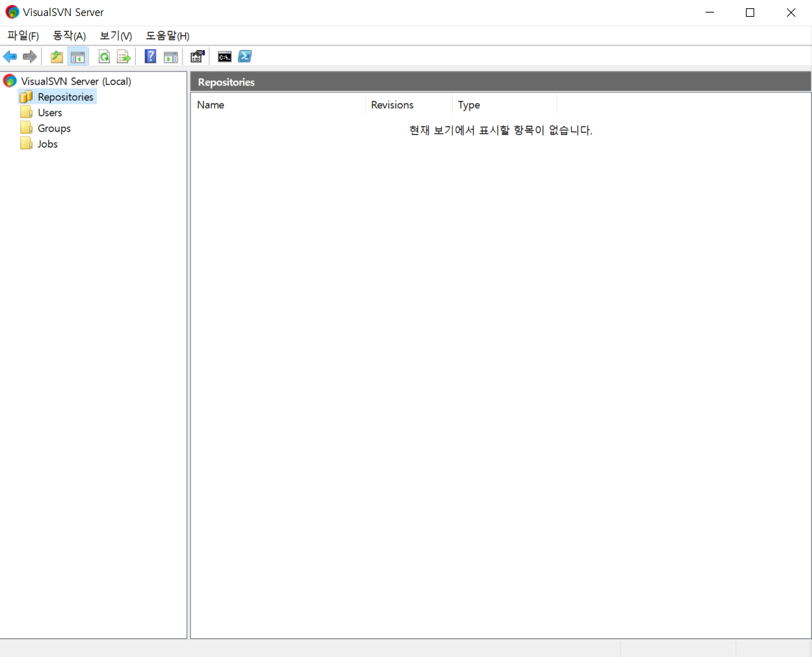
Task: Click the Export List icon
Action: click(124, 56)
